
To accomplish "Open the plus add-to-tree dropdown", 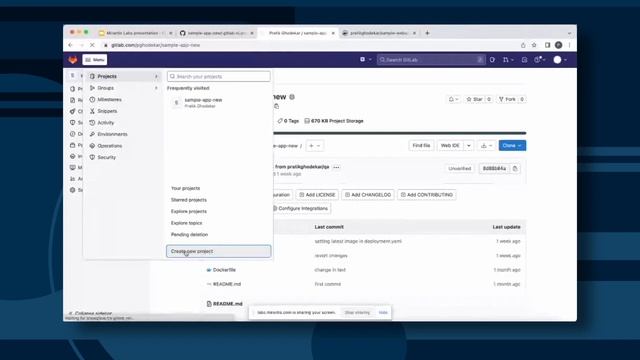I will pos(314,146).
